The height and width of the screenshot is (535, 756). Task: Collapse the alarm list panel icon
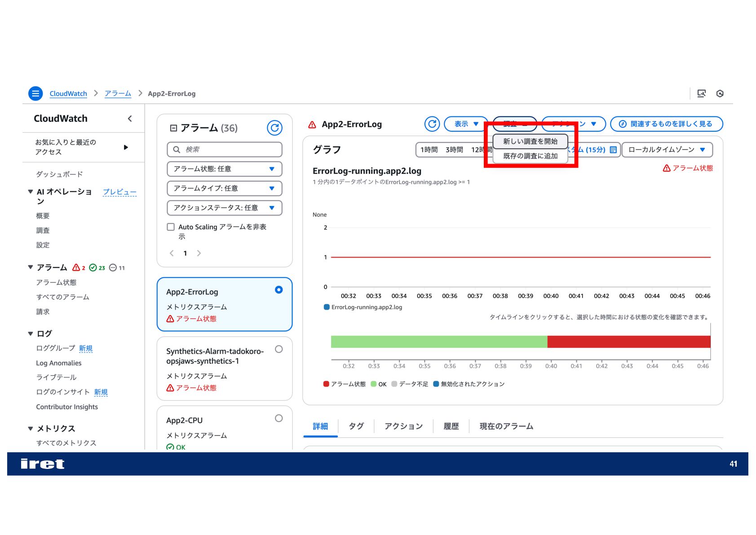click(x=173, y=128)
